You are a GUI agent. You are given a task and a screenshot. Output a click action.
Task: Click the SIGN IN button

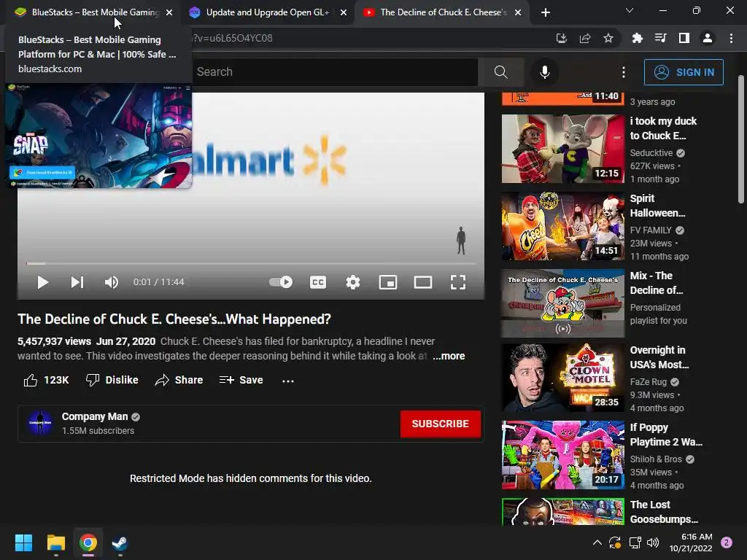click(684, 72)
